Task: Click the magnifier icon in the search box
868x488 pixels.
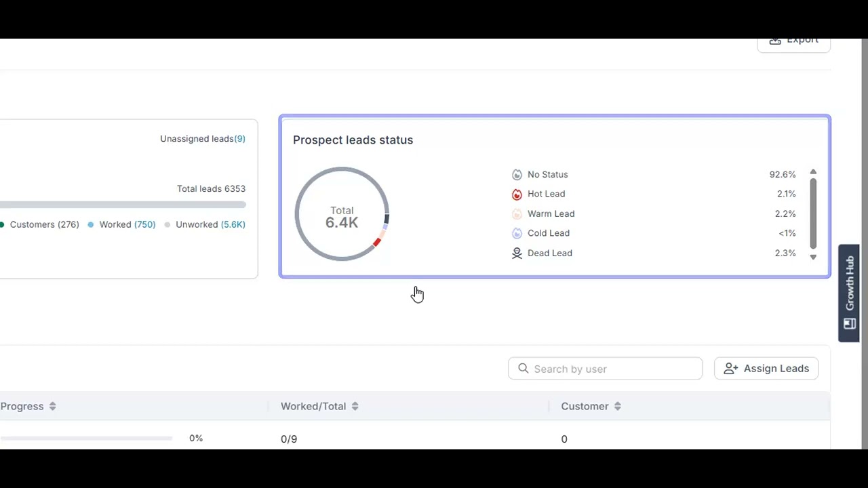Action: tap(523, 368)
